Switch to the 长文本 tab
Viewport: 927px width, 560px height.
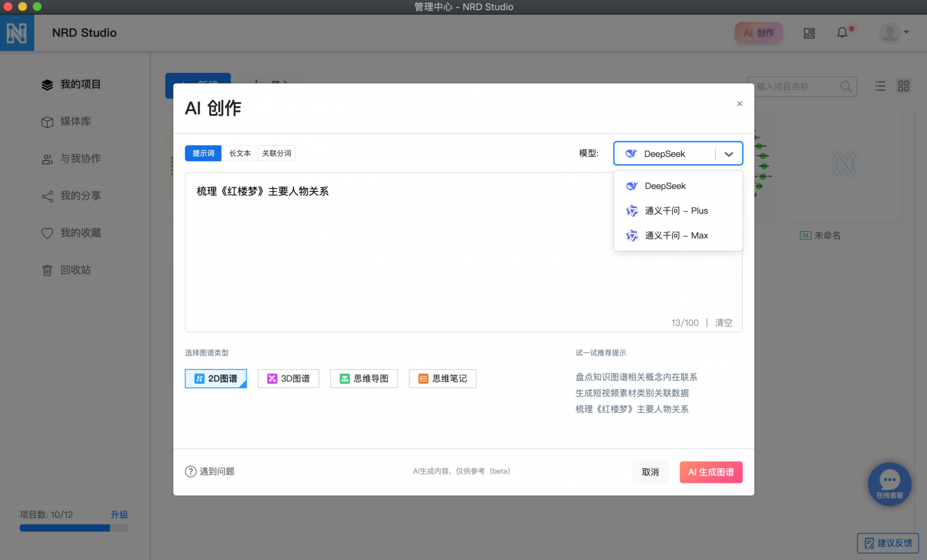pyautogui.click(x=240, y=153)
